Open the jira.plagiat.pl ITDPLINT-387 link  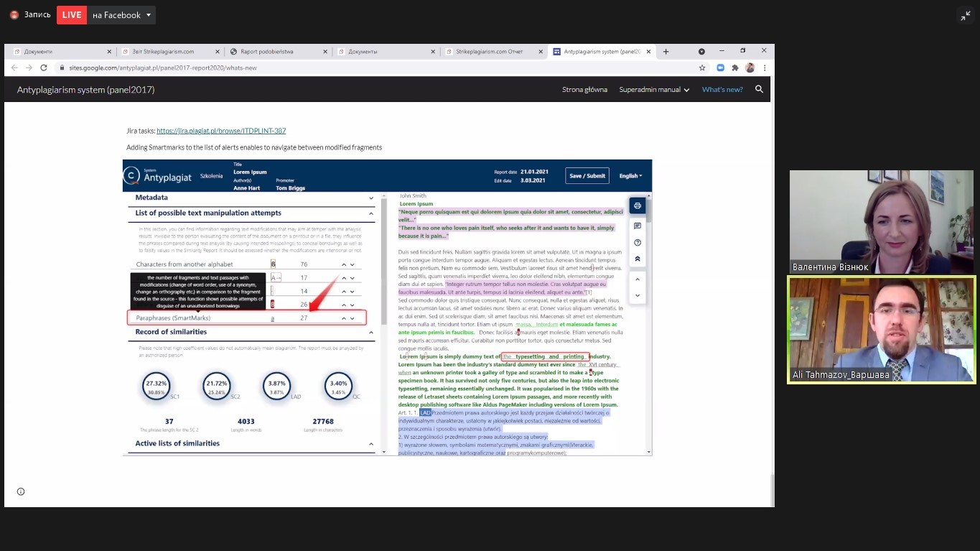221,131
